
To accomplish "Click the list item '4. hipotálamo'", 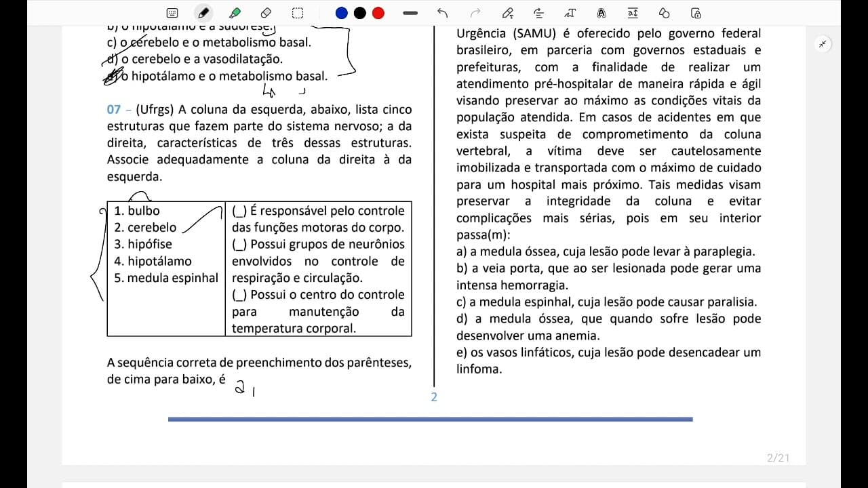I will tap(153, 261).
